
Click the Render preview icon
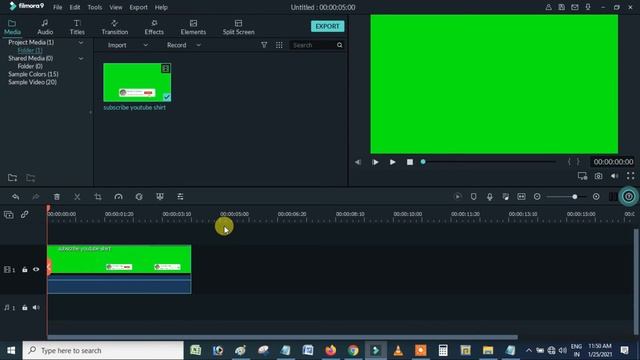click(x=458, y=197)
